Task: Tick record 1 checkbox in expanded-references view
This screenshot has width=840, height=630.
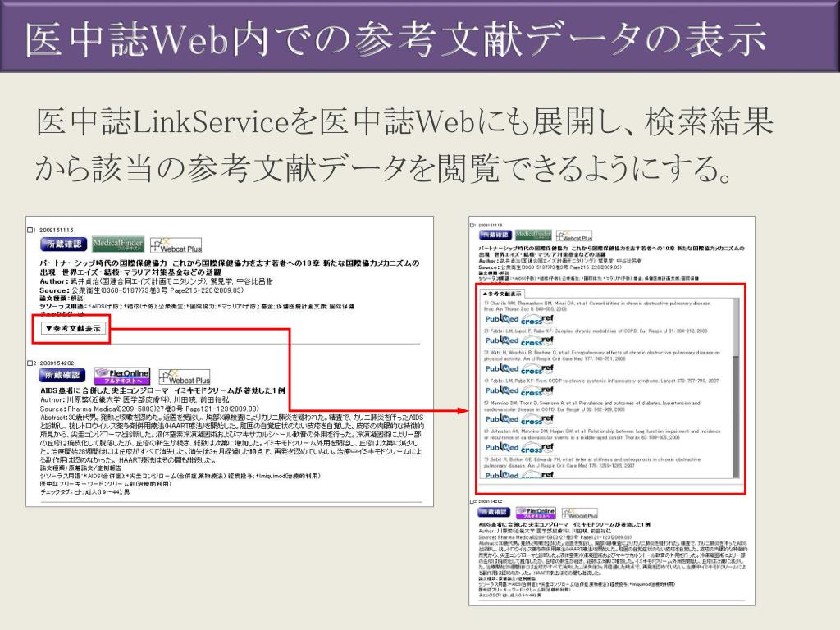Action: pyautogui.click(x=472, y=226)
